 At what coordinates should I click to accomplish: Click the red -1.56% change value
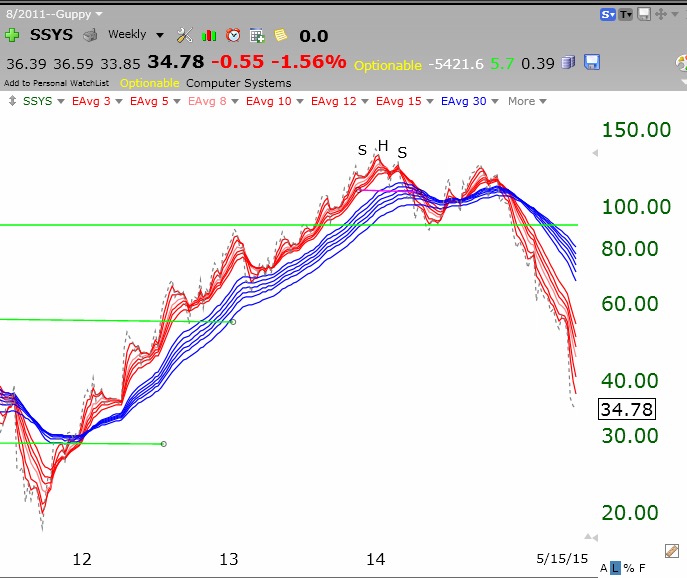click(x=309, y=62)
